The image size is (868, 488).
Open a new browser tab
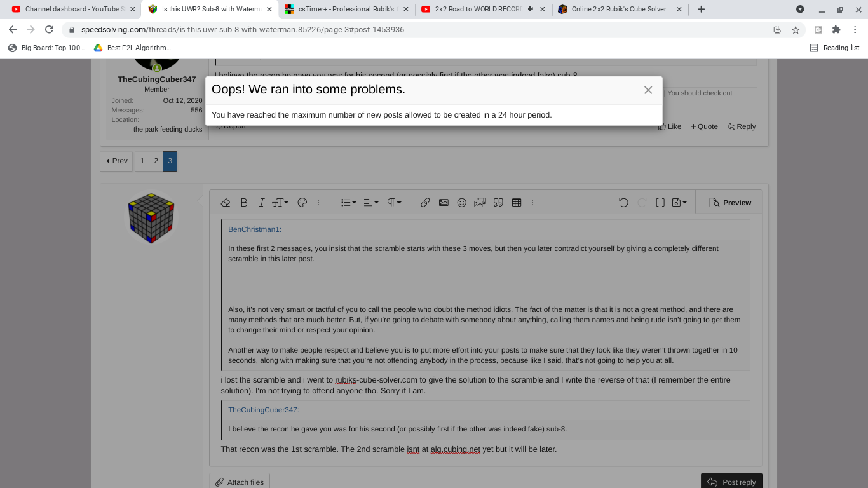click(701, 10)
